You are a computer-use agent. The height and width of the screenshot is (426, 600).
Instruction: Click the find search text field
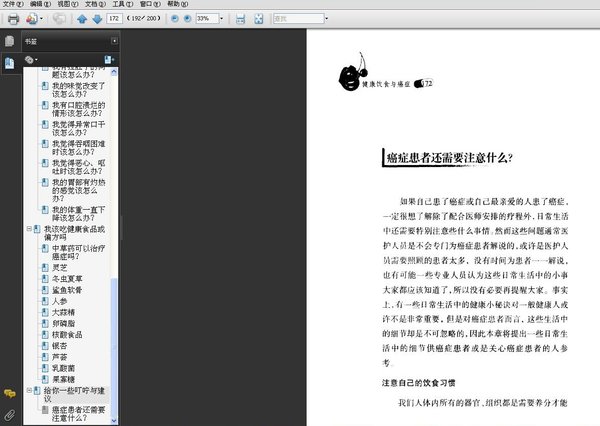pos(298,18)
